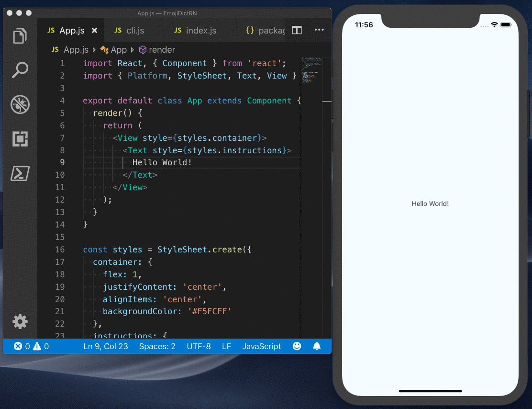Click the simulator home indicator bar
This screenshot has width=532, height=409.
click(430, 391)
